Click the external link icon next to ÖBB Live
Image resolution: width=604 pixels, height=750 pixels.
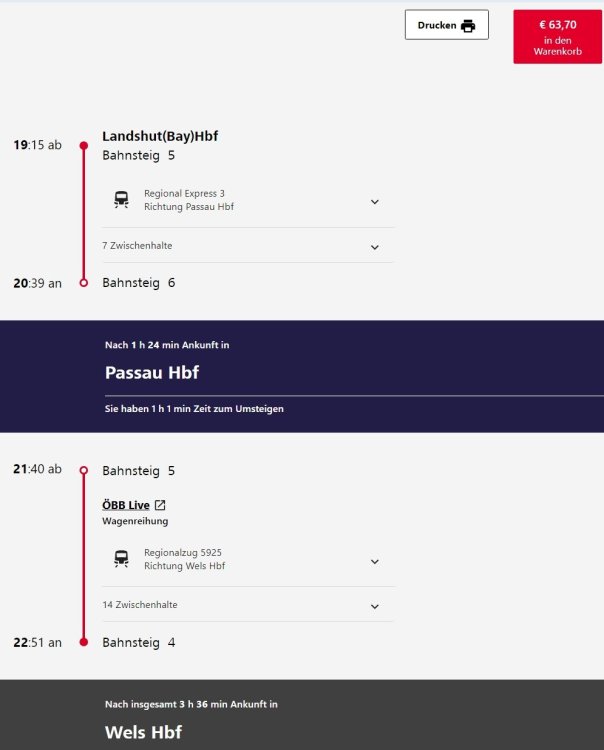click(160, 505)
